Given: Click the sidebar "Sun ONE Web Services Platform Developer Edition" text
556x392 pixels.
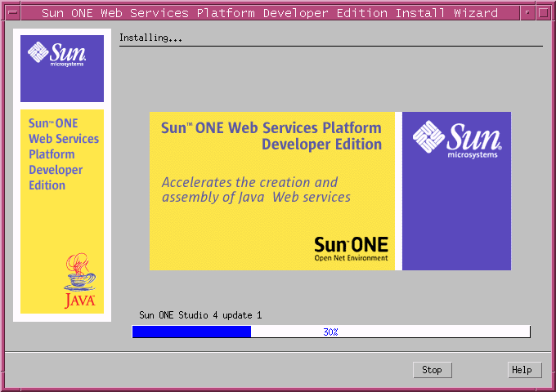Looking at the screenshot, I should [64, 154].
